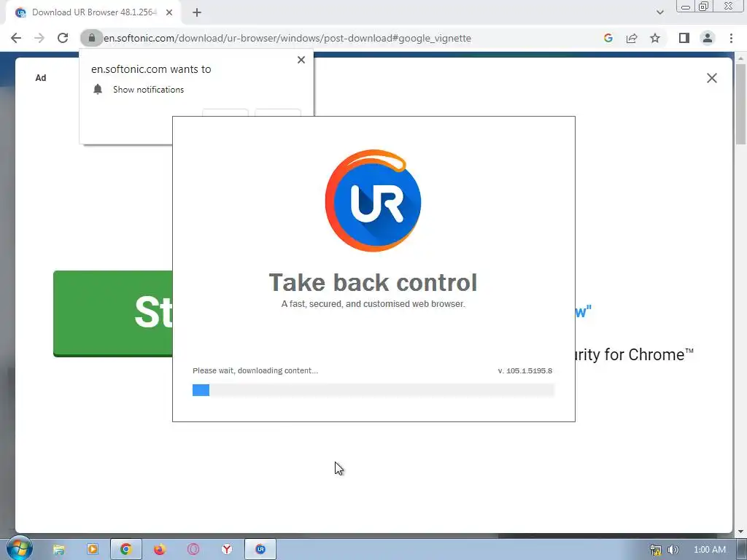Go back using the browser back arrow

tap(16, 38)
